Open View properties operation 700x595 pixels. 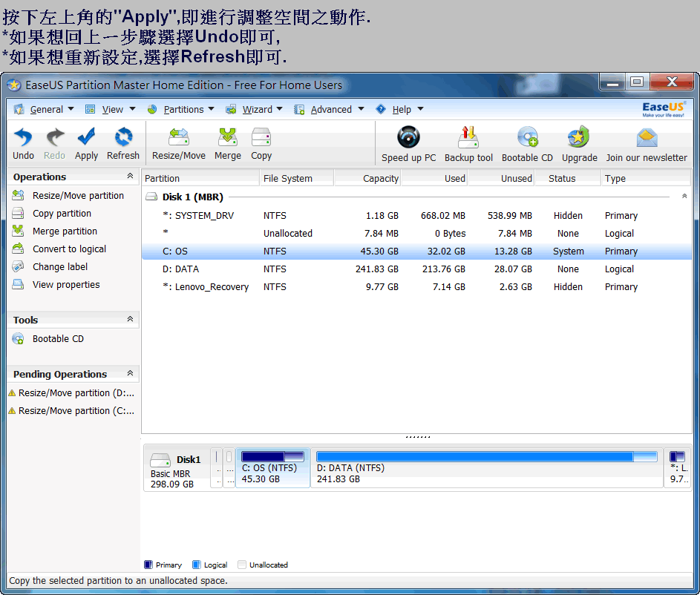(66, 285)
